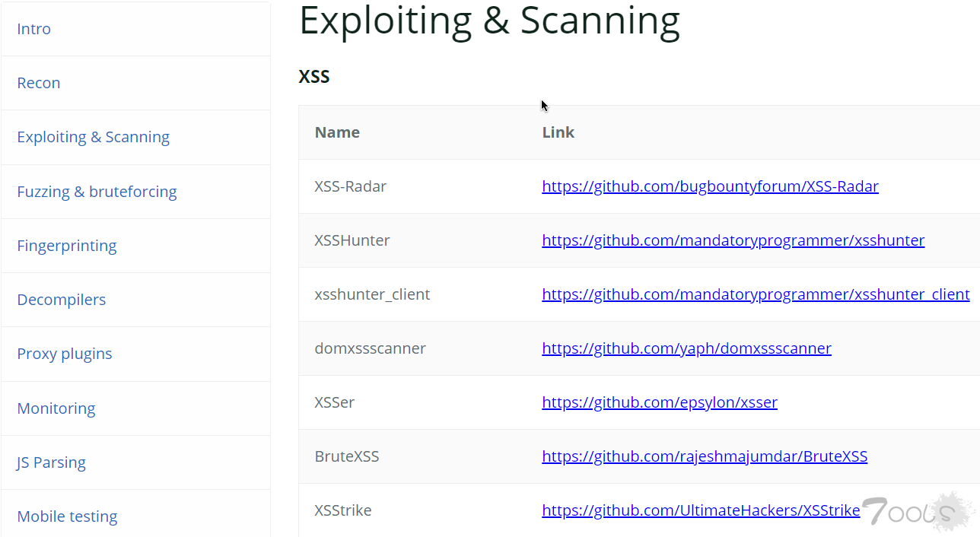980x537 pixels.
Task: Click the Exploiting & Scanning page title
Action: tap(489, 21)
